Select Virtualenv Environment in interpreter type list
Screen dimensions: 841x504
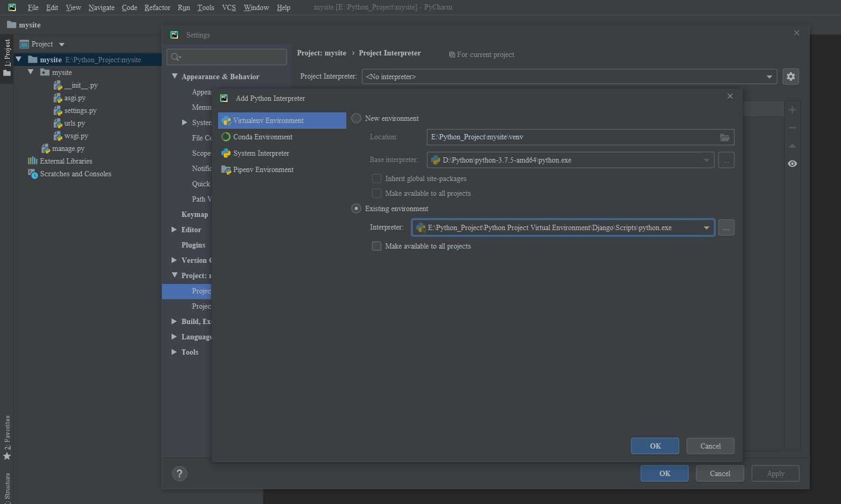[282, 120]
